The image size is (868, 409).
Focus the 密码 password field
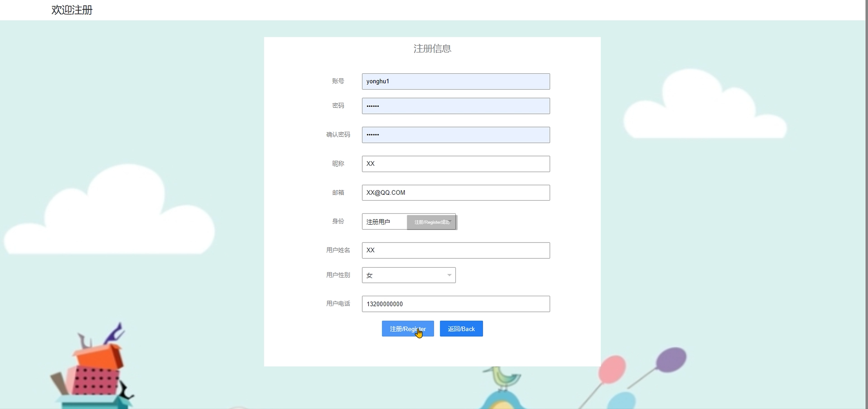click(x=456, y=106)
